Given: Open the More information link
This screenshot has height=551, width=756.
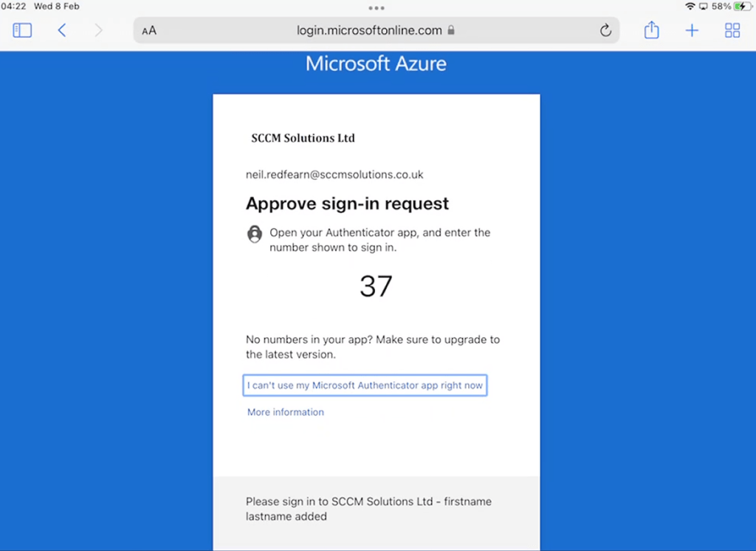Looking at the screenshot, I should coord(286,412).
